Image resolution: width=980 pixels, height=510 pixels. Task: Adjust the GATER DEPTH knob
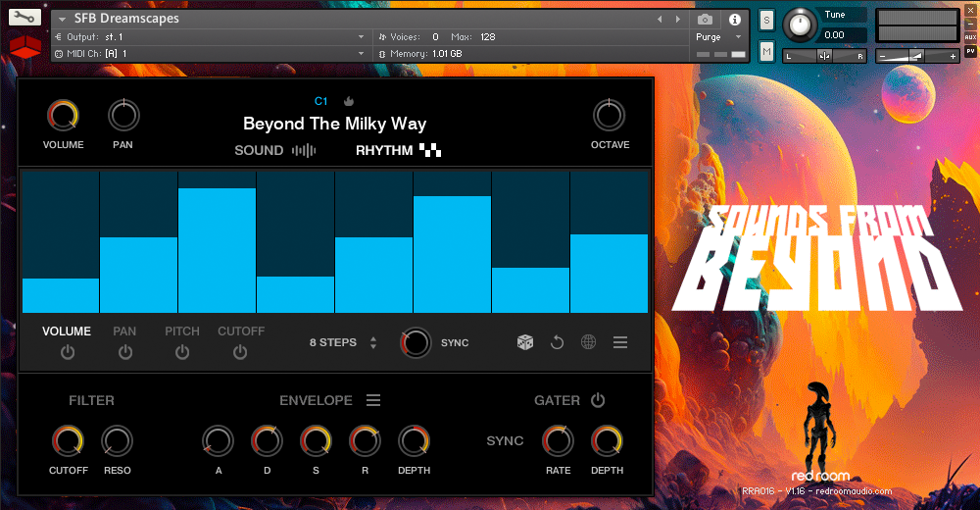pyautogui.click(x=607, y=440)
